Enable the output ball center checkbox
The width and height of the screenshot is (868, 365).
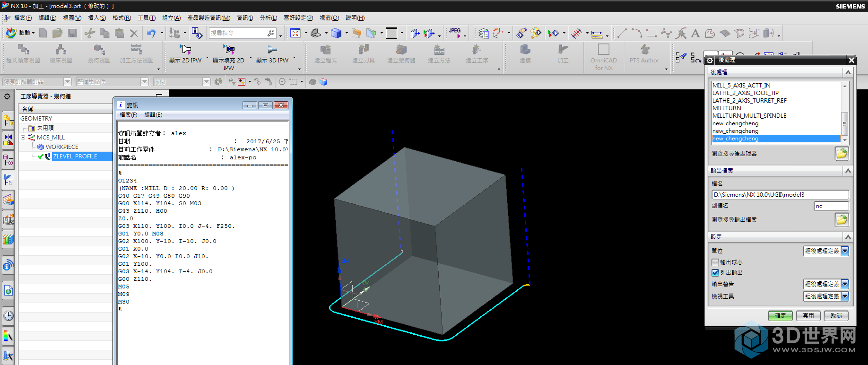[715, 262]
